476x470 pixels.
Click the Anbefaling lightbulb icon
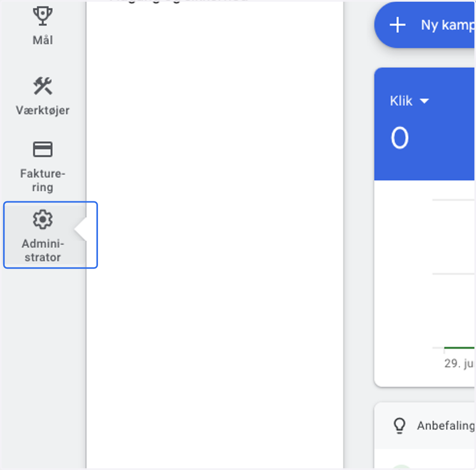[x=399, y=426]
